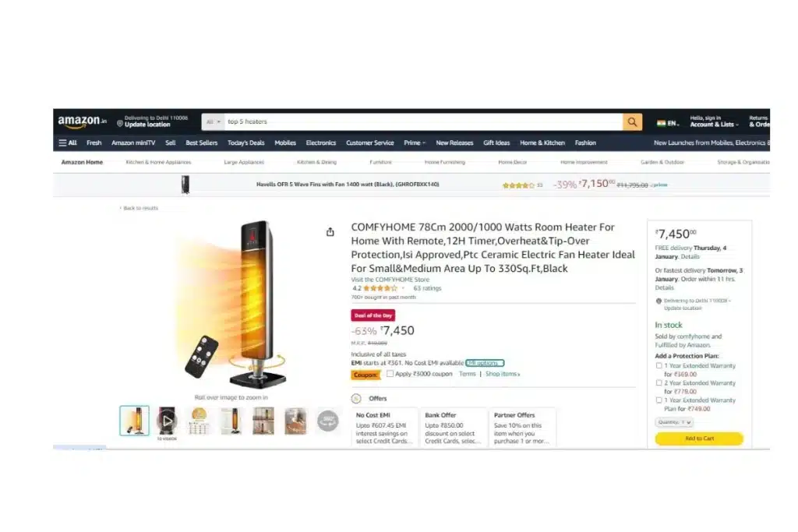The image size is (798, 532).
Task: Click the India flag language icon
Action: [x=661, y=123]
